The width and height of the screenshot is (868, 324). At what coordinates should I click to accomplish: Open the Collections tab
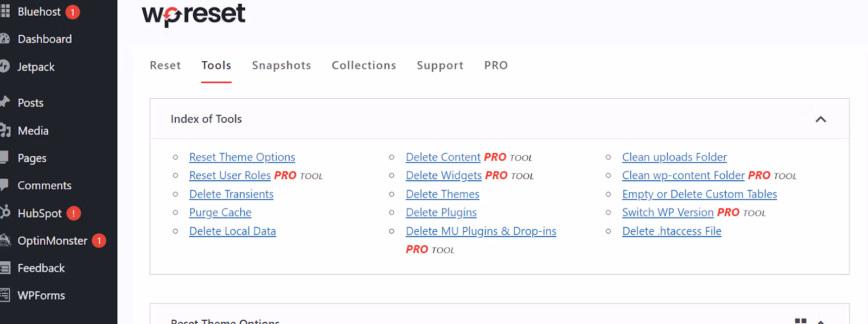[x=363, y=65]
